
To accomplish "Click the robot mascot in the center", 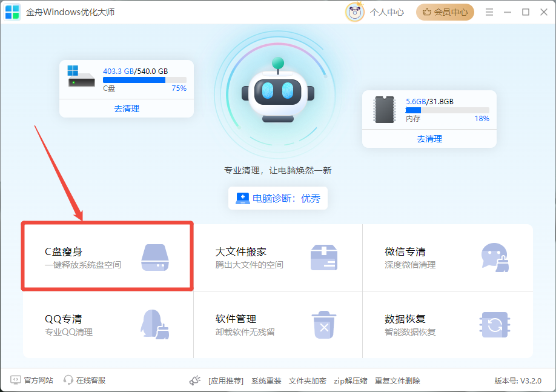I will (278, 90).
